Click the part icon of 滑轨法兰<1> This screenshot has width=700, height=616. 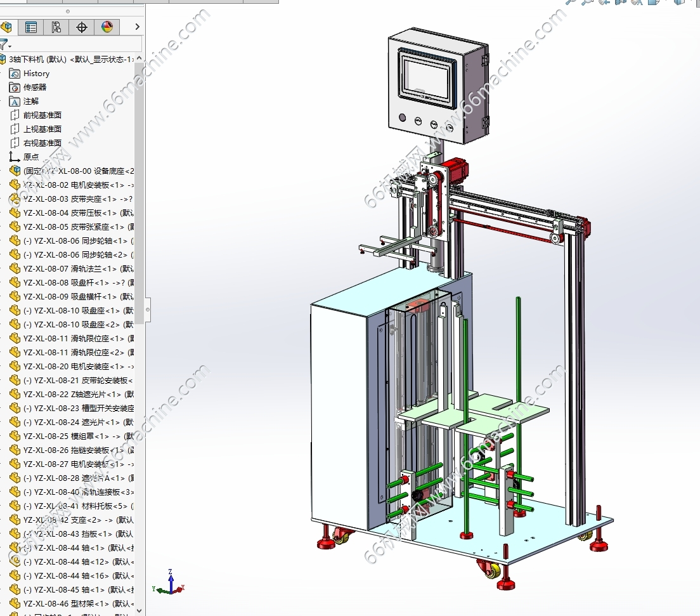(15, 268)
